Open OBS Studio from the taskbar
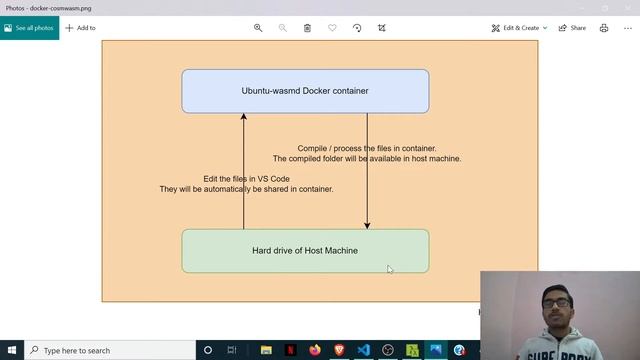 coord(388,350)
